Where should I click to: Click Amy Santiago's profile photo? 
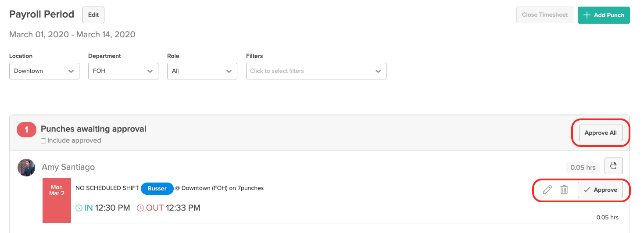(26, 168)
